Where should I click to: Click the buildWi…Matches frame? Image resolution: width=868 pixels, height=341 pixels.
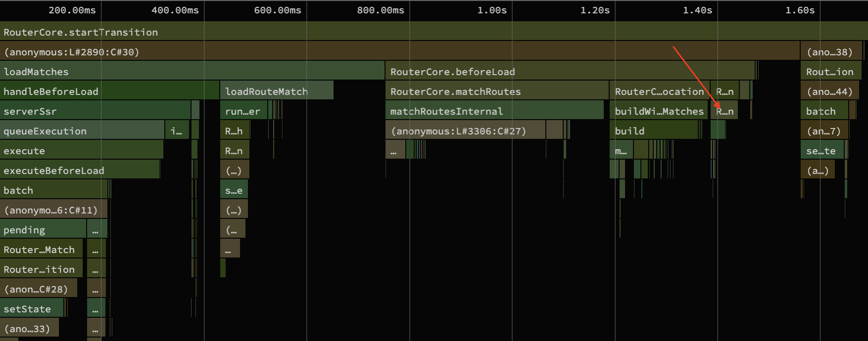[x=659, y=111]
